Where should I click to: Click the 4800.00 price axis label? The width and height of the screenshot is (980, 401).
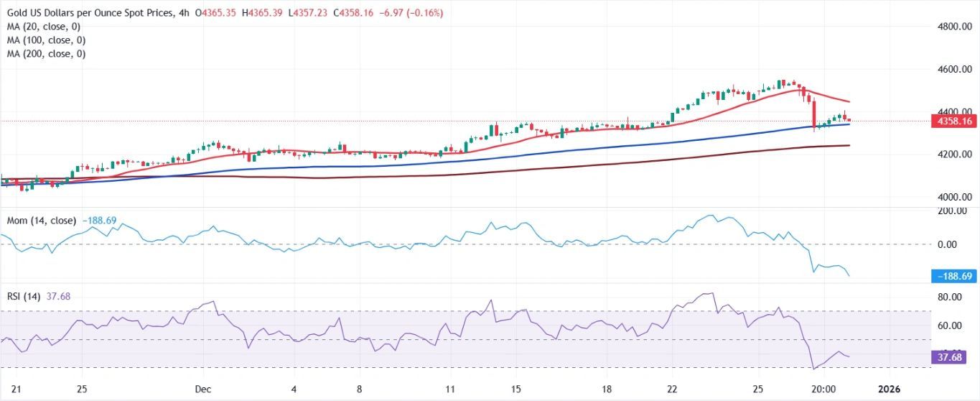[x=954, y=27]
